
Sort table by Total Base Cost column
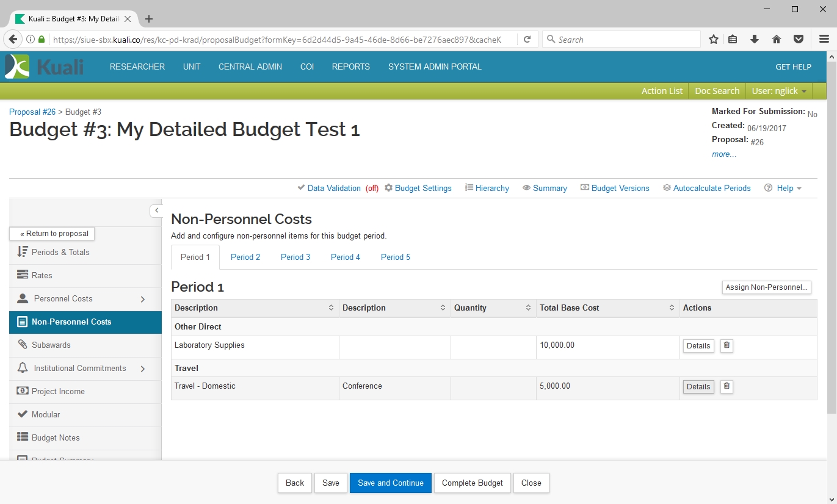click(672, 308)
